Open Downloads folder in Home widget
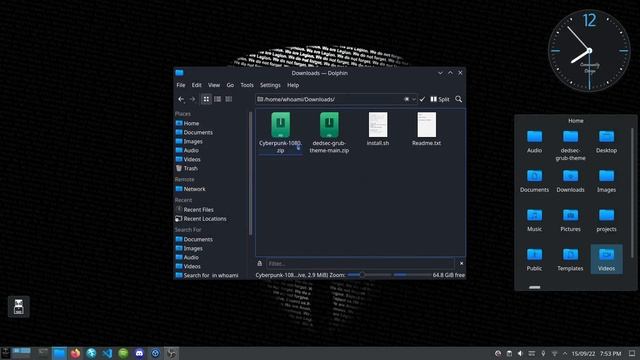Screen dimensions: 640x360 point(570,181)
